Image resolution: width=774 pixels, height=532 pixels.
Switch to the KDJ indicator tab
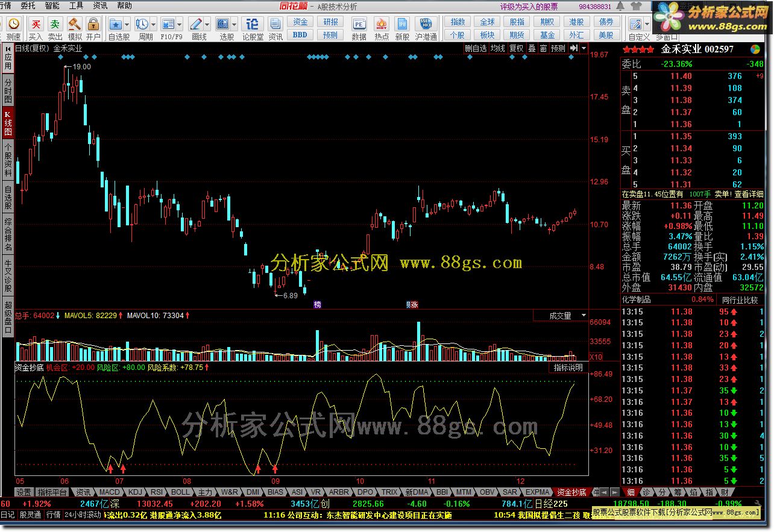coord(136,492)
